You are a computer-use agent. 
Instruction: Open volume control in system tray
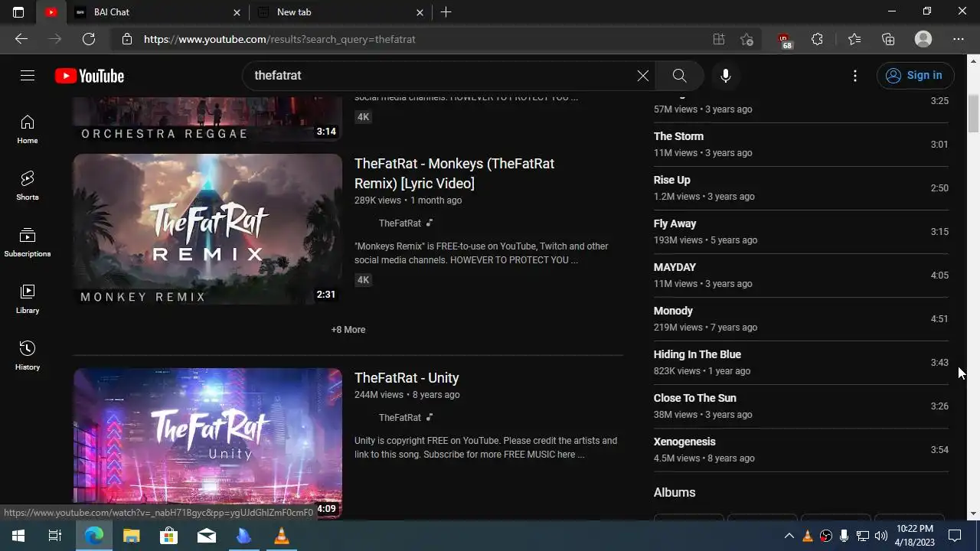point(881,536)
